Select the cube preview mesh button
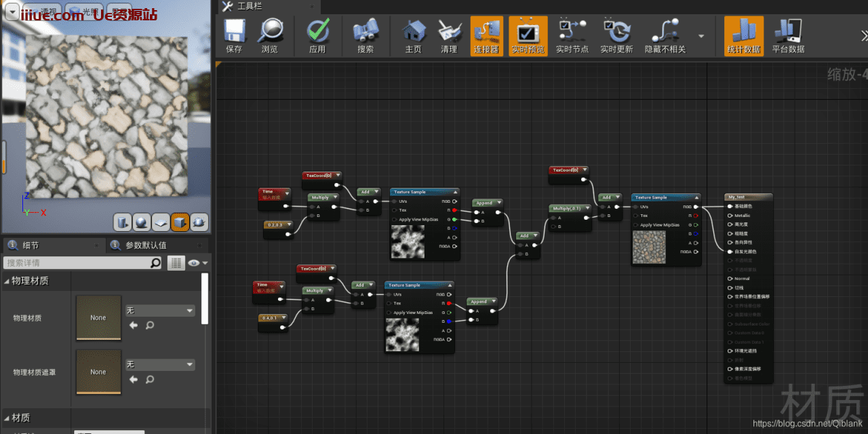 point(180,222)
